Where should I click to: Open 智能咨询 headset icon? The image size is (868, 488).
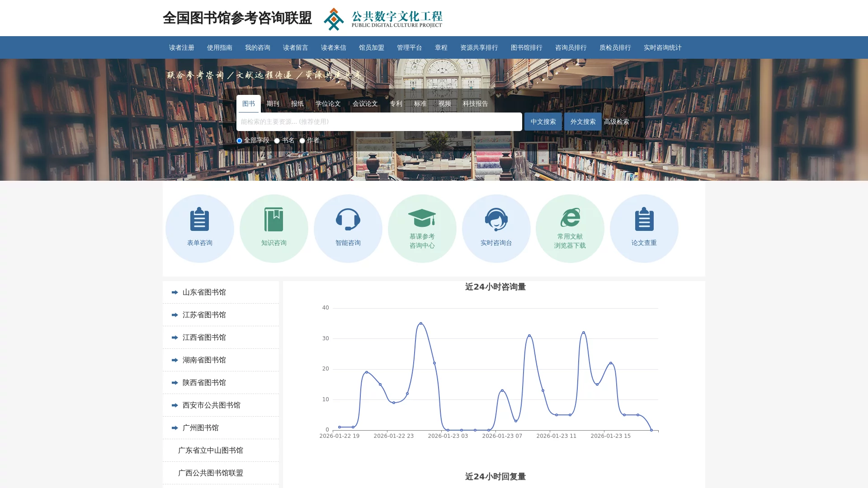tap(348, 219)
